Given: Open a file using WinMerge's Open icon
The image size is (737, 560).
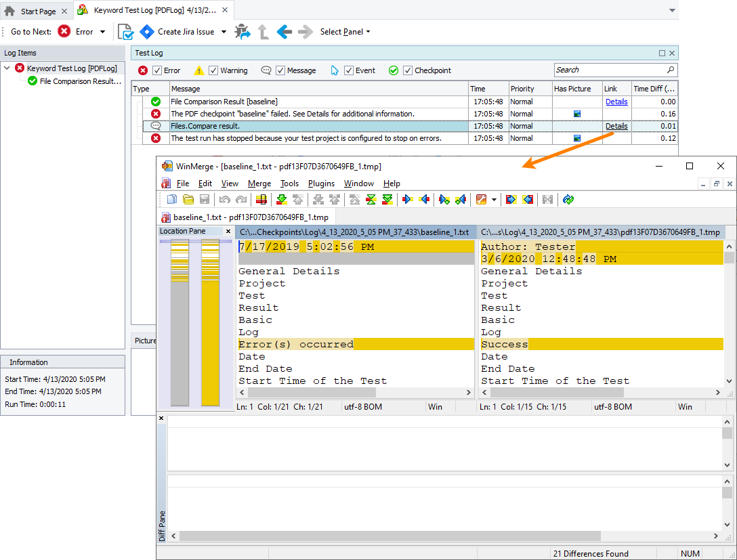Looking at the screenshot, I should click(x=188, y=199).
